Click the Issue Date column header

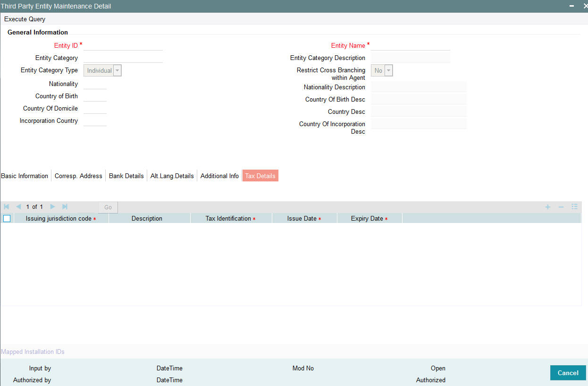coord(305,219)
